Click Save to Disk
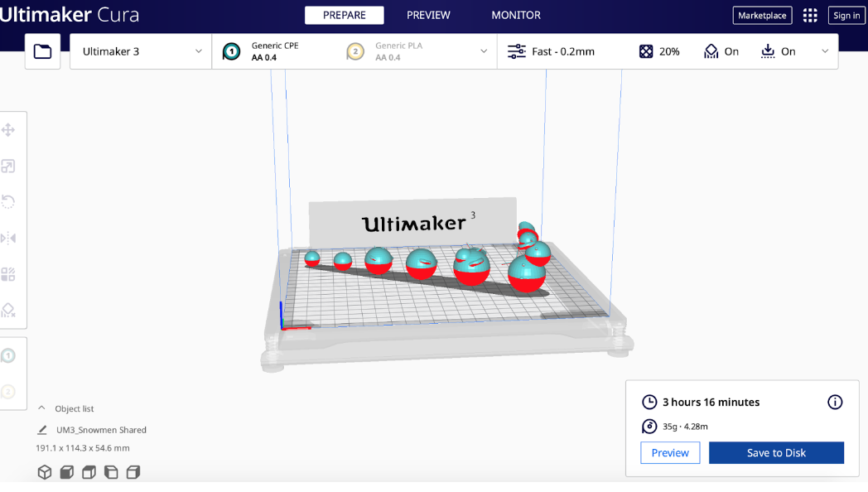The width and height of the screenshot is (868, 492). point(776,453)
